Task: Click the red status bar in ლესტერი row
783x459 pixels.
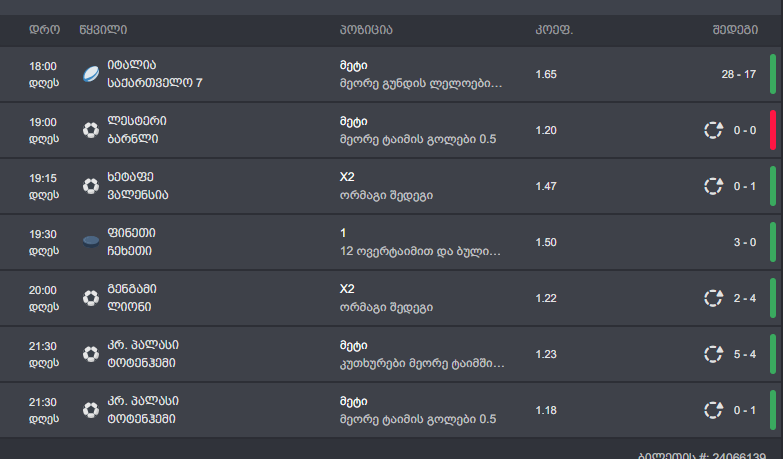Action: (x=773, y=130)
